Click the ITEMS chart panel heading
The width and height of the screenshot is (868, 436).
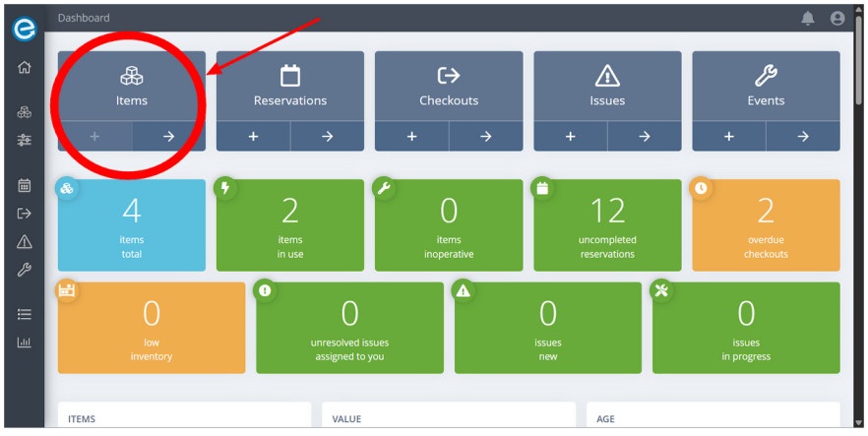click(x=82, y=419)
